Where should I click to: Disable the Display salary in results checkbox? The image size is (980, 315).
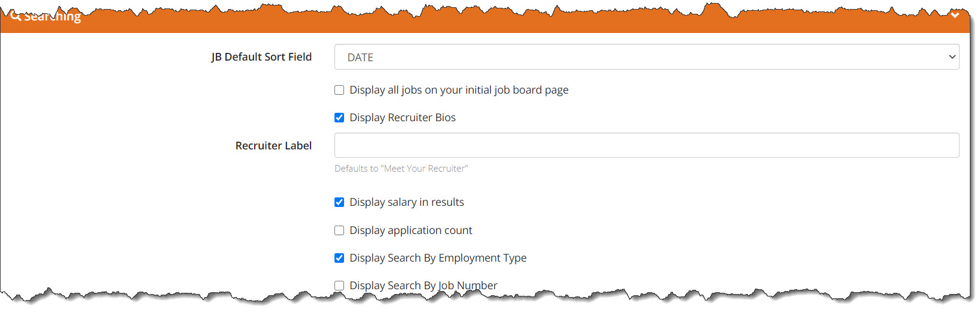coord(339,202)
